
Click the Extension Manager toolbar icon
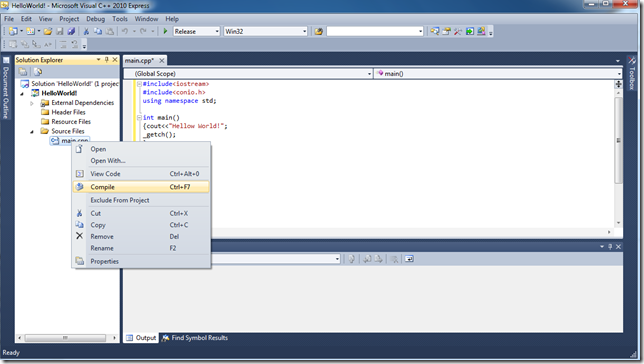[481, 31]
